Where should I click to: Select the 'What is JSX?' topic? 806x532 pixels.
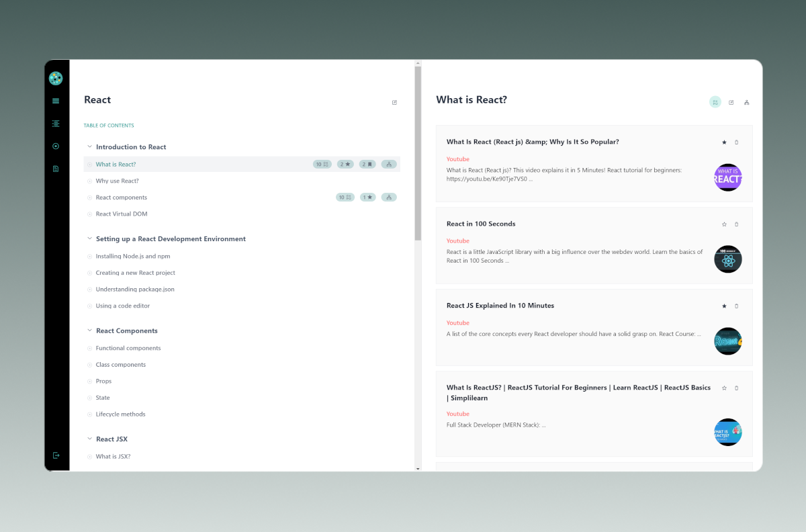[x=113, y=456]
